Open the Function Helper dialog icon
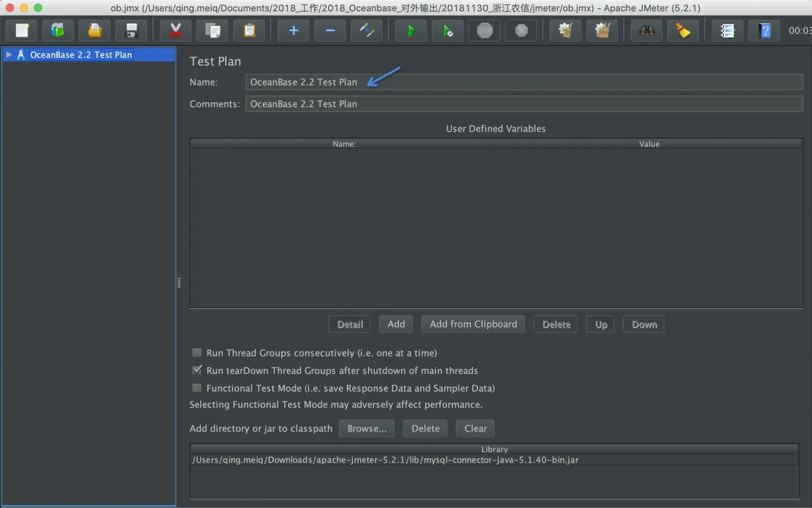The width and height of the screenshot is (812, 508). coord(727,30)
